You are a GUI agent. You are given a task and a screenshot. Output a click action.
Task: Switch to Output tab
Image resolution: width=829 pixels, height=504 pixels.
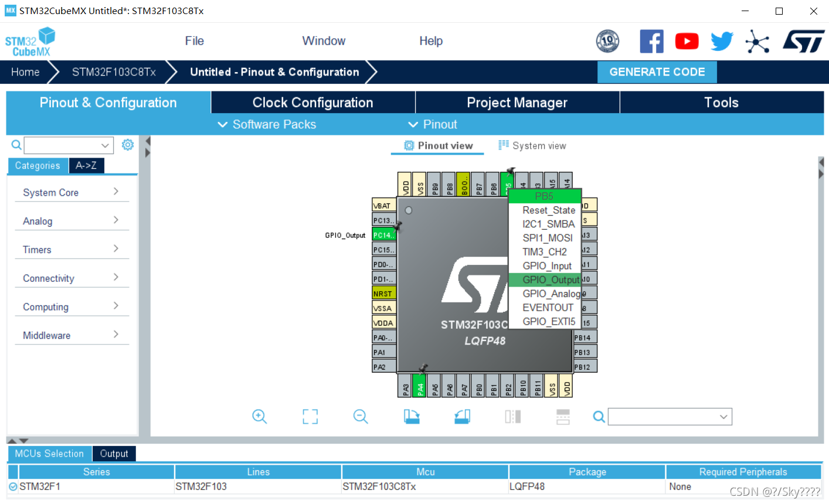114,454
